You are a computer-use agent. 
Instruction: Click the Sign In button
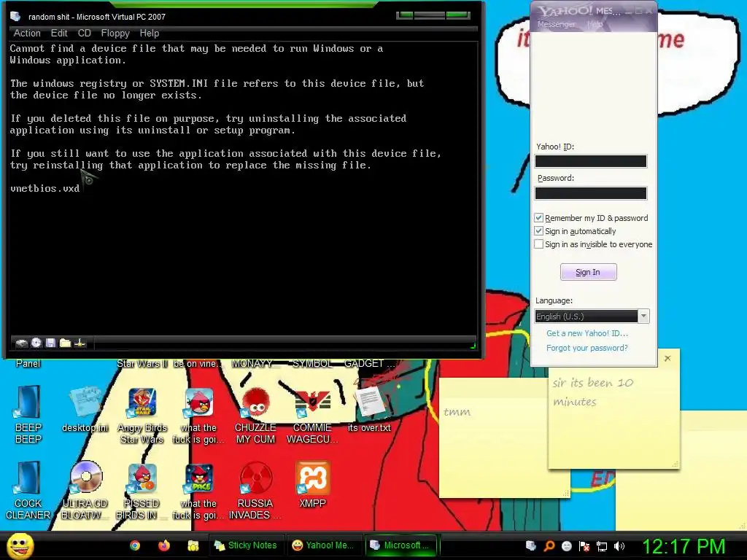(589, 272)
